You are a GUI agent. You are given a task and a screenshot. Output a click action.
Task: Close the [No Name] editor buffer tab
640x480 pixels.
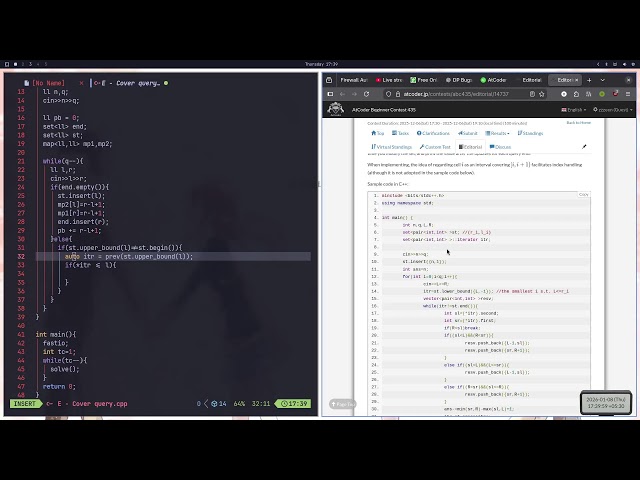[81, 83]
